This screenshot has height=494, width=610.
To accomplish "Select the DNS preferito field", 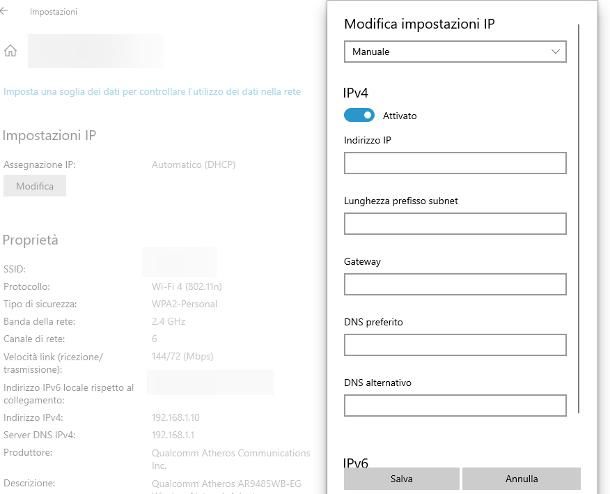I will (455, 345).
